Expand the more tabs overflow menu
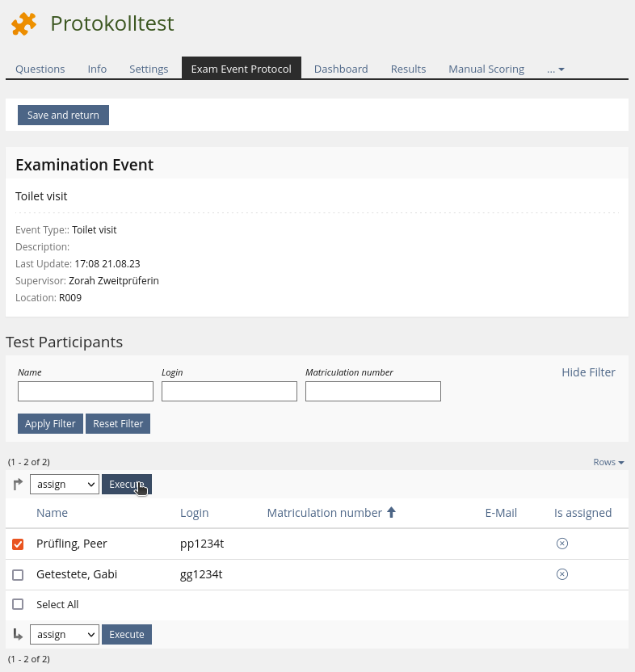The width and height of the screenshot is (635, 672). pos(556,69)
